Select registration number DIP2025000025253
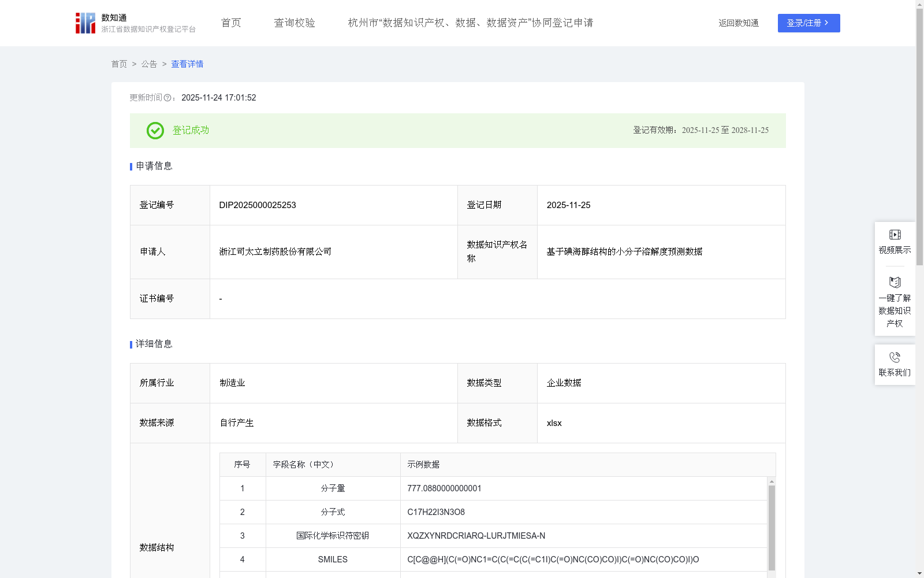The height and width of the screenshot is (578, 924). (258, 205)
